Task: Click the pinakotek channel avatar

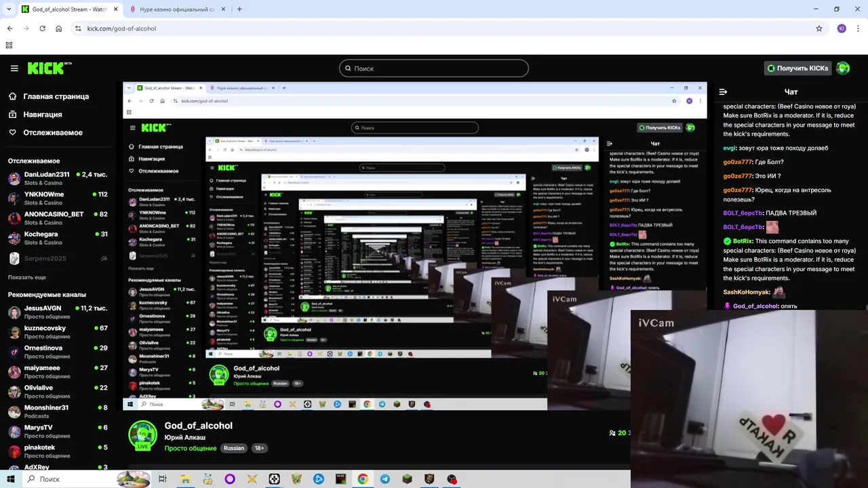Action: (14, 451)
